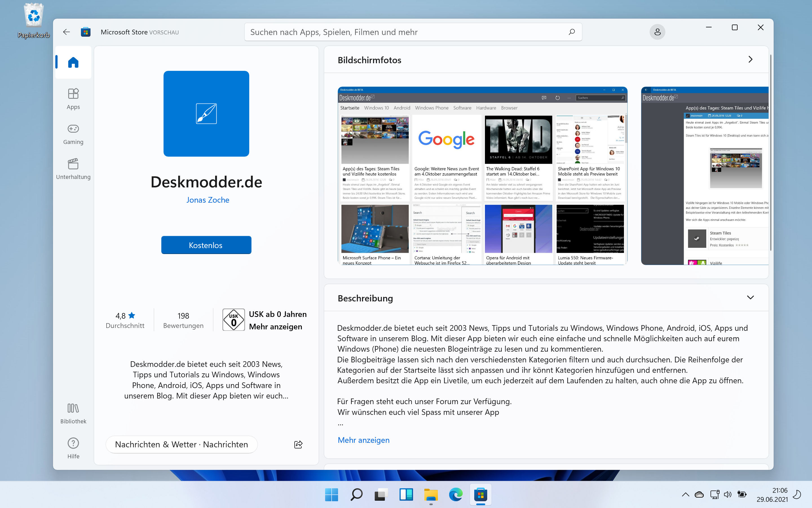This screenshot has height=508, width=812.
Task: Collapse the Beschreibung section
Action: click(x=750, y=297)
